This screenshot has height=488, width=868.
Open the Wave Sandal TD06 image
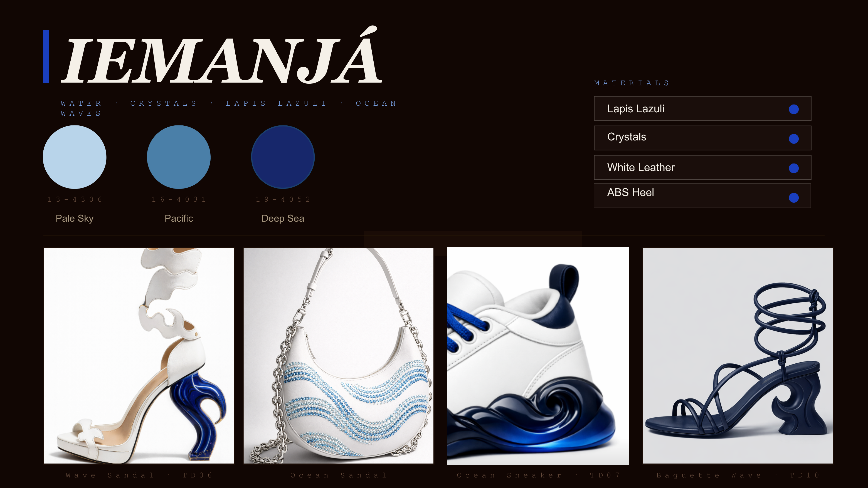(139, 356)
